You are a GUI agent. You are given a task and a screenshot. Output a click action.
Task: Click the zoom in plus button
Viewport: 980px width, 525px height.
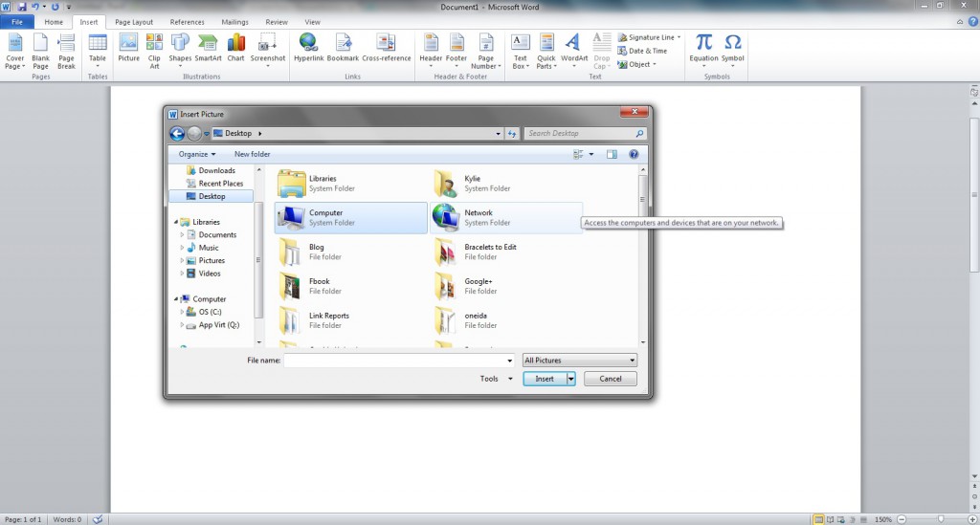click(x=972, y=519)
